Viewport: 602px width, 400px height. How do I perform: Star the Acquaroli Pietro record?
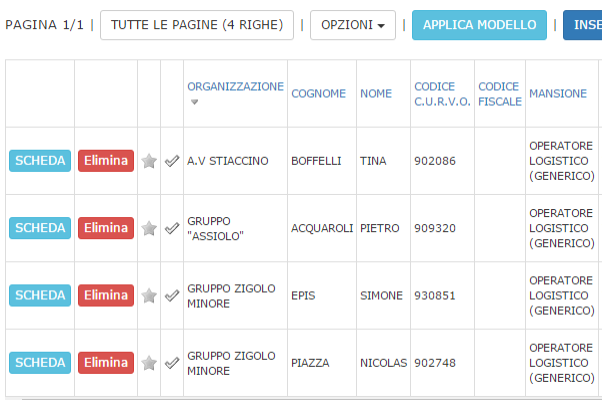pyautogui.click(x=149, y=228)
